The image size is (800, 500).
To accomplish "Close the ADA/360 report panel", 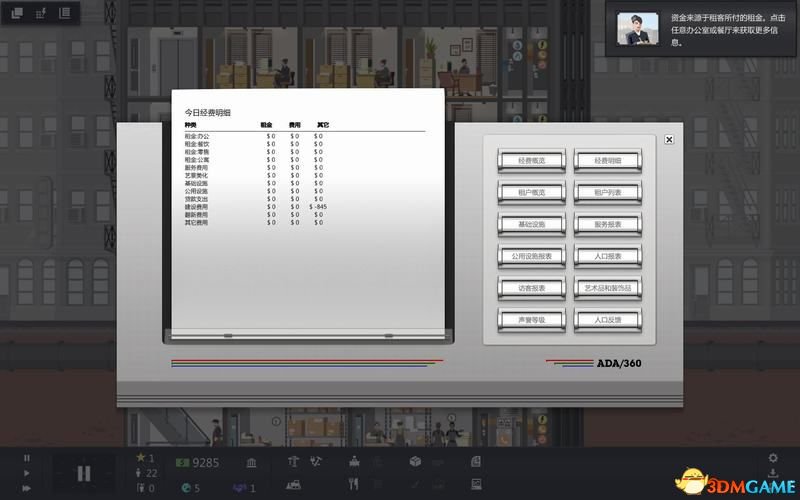I will pyautogui.click(x=669, y=140).
